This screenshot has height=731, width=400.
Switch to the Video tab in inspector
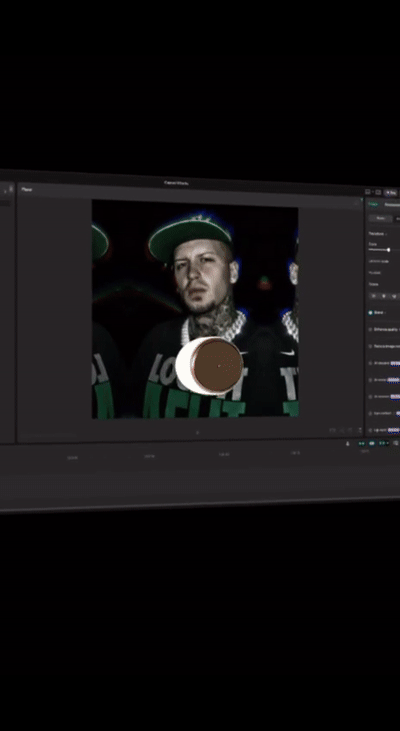tap(373, 204)
